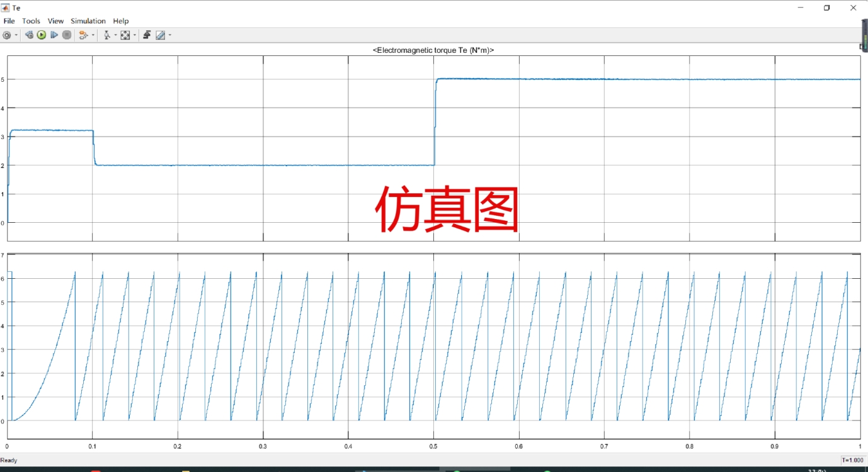Open the View menu

[55, 21]
